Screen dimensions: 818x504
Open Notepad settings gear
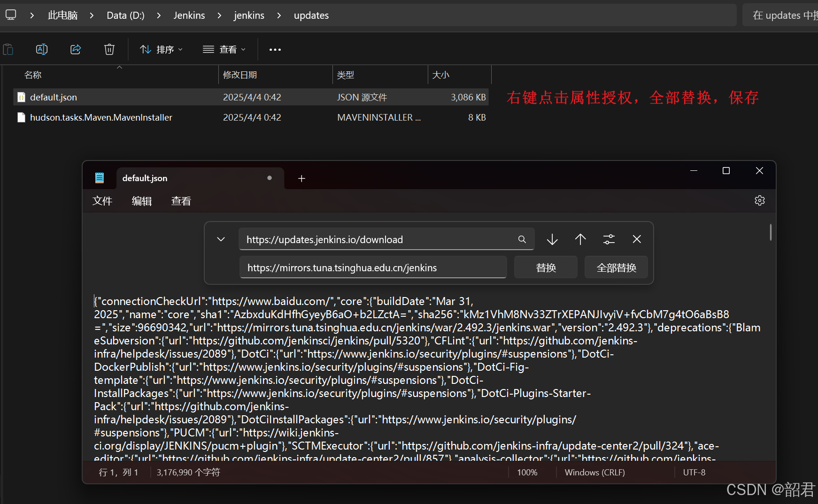pos(760,200)
